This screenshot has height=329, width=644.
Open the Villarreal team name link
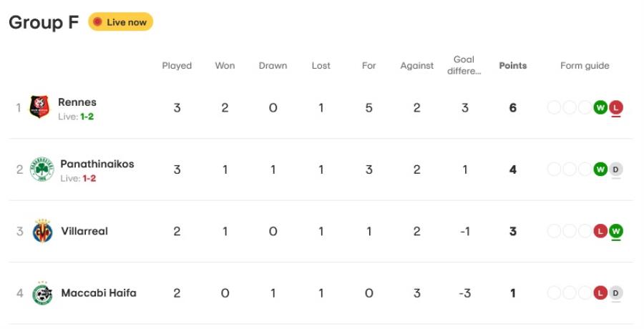point(84,231)
